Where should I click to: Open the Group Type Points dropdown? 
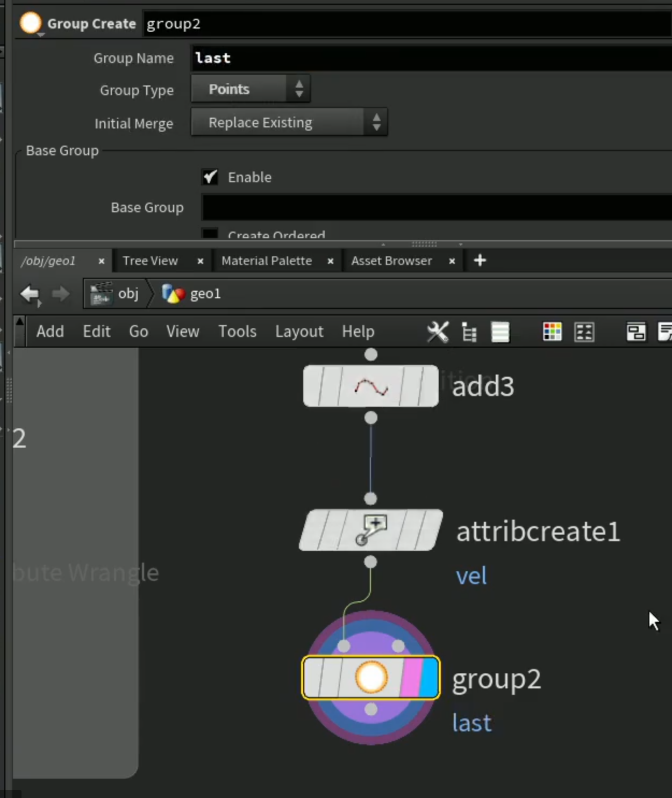coord(251,89)
